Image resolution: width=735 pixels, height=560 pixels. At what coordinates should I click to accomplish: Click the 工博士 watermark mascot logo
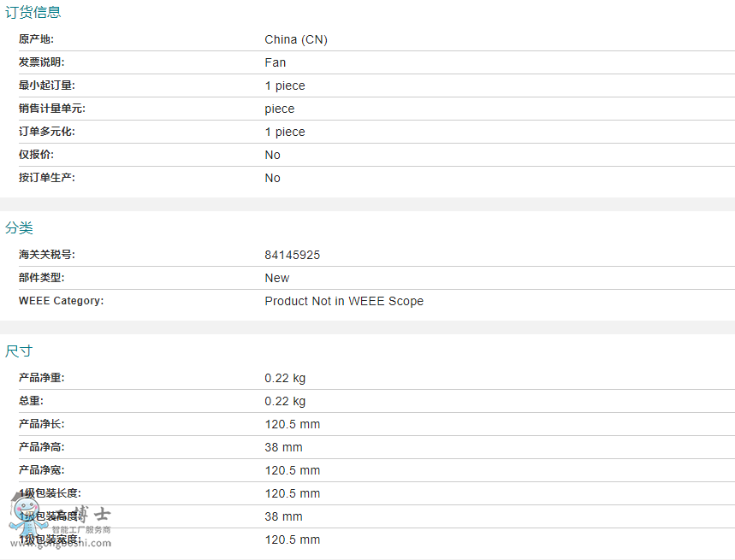point(21,520)
